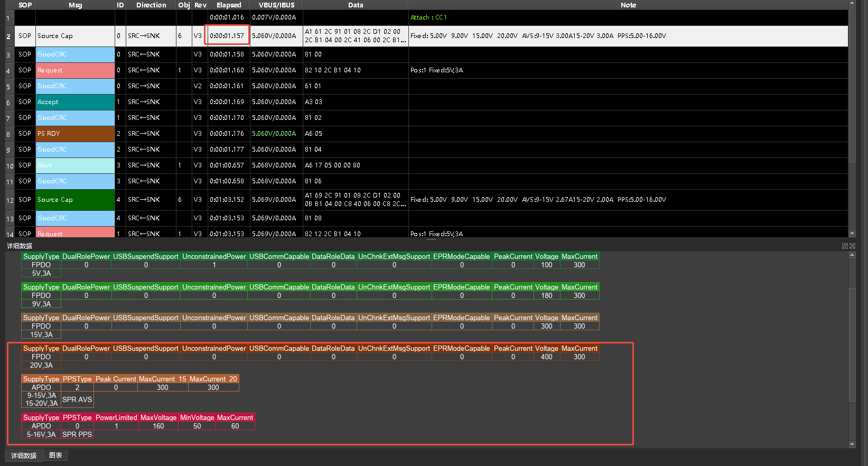This screenshot has height=466, width=868.
Task: Select the Request message in row 14
Action: (x=75, y=232)
